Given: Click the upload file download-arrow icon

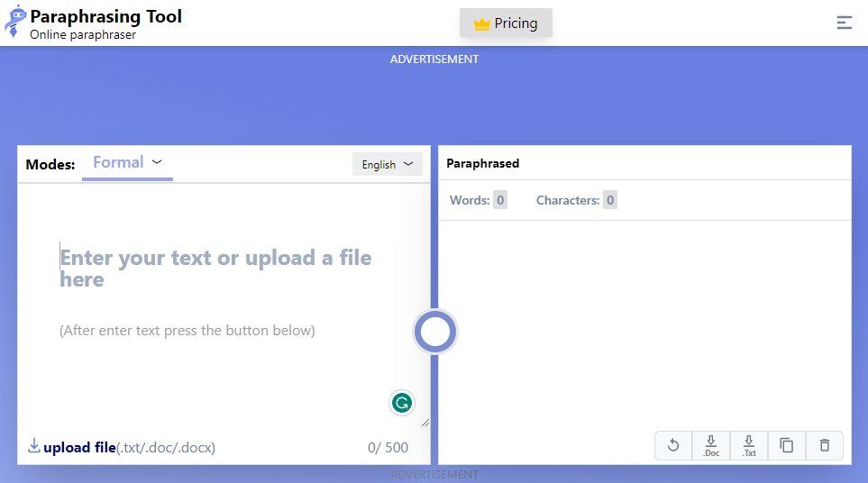Looking at the screenshot, I should tap(33, 446).
